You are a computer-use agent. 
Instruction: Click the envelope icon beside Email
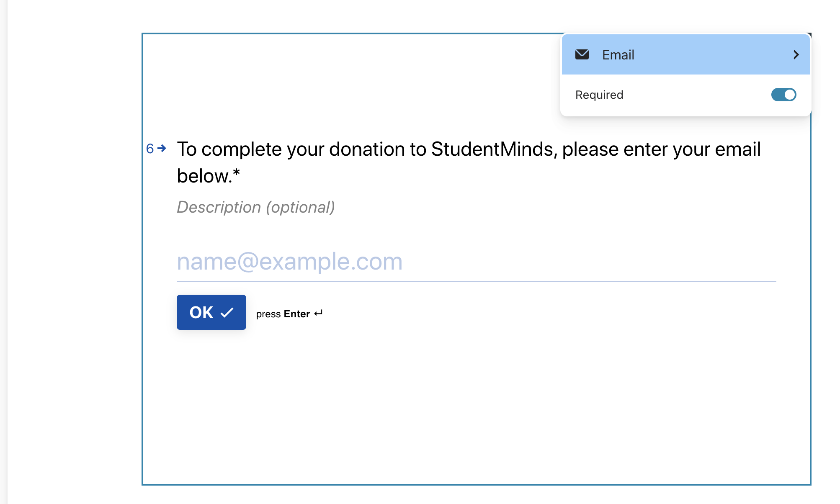point(582,54)
